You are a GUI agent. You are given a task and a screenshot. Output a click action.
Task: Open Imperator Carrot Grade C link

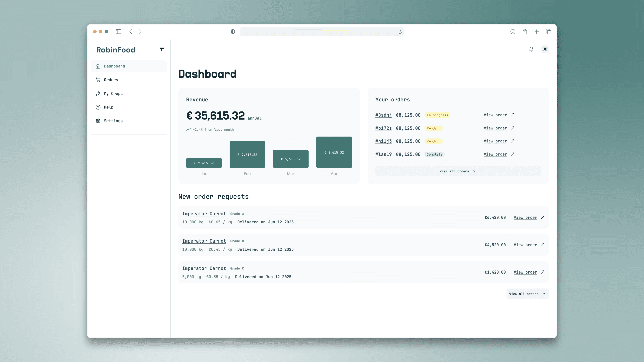204,268
